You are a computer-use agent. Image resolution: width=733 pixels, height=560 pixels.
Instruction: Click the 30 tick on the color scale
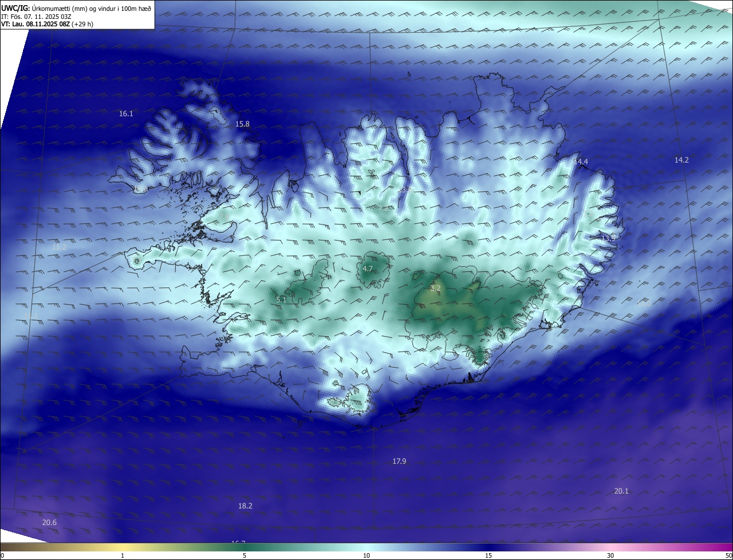click(610, 555)
